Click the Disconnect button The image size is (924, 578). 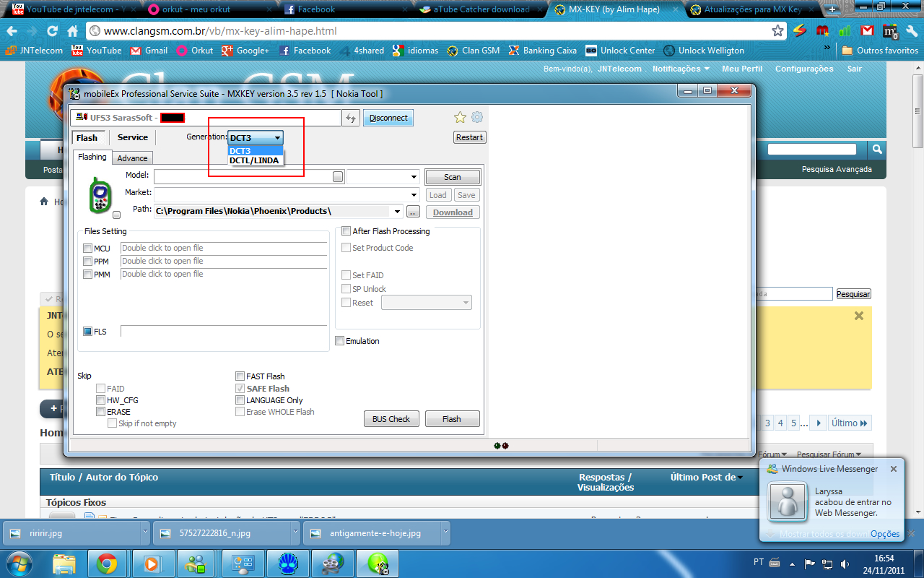tap(388, 118)
